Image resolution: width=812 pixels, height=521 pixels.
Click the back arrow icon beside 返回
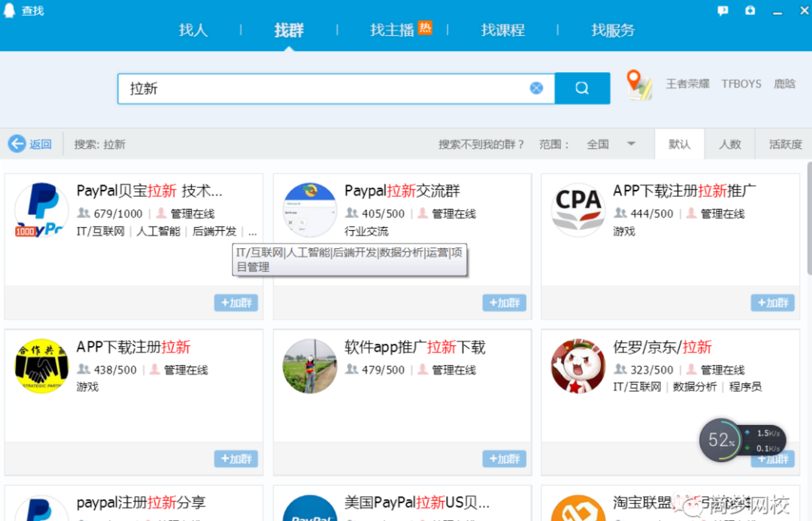[x=16, y=144]
